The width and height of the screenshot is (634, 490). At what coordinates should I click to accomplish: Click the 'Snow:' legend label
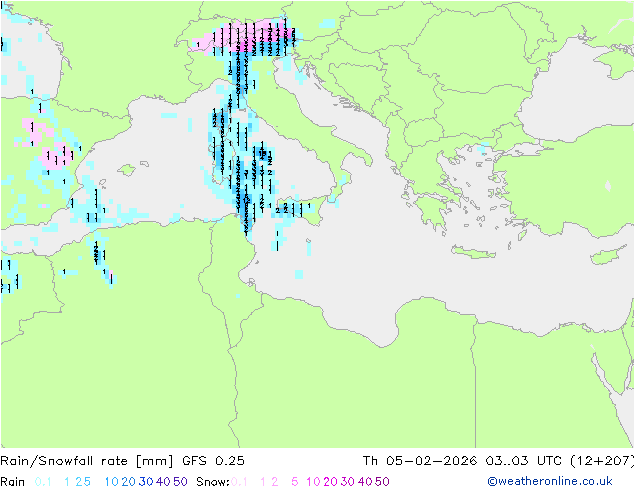coord(213,482)
